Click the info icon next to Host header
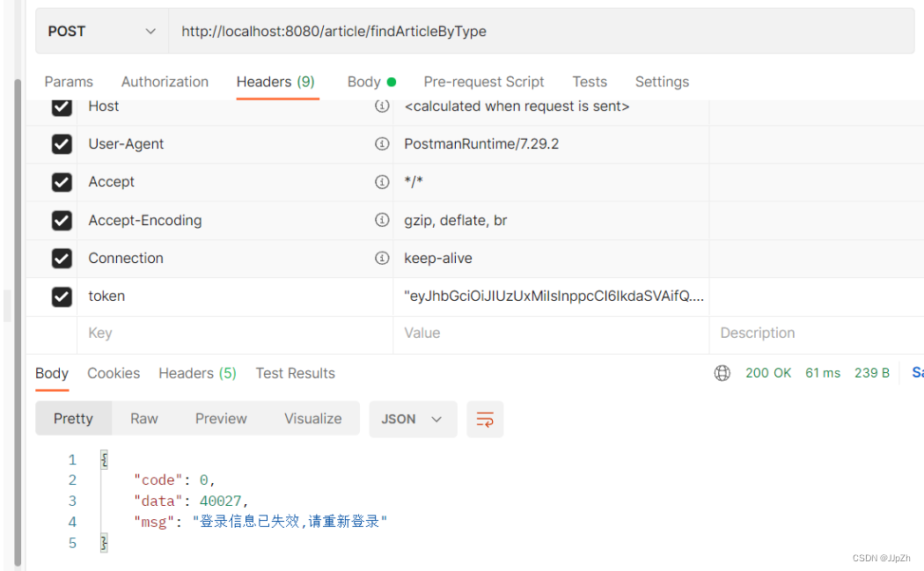Image resolution: width=924 pixels, height=571 pixels. point(382,106)
